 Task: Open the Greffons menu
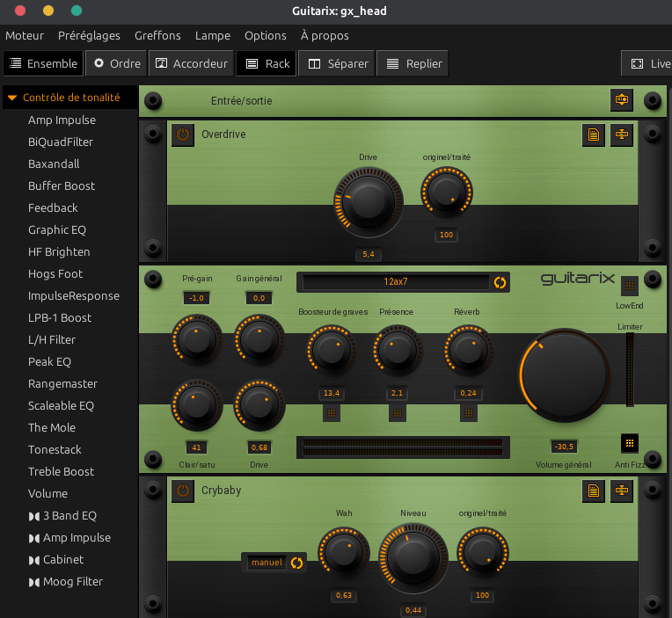click(x=157, y=35)
